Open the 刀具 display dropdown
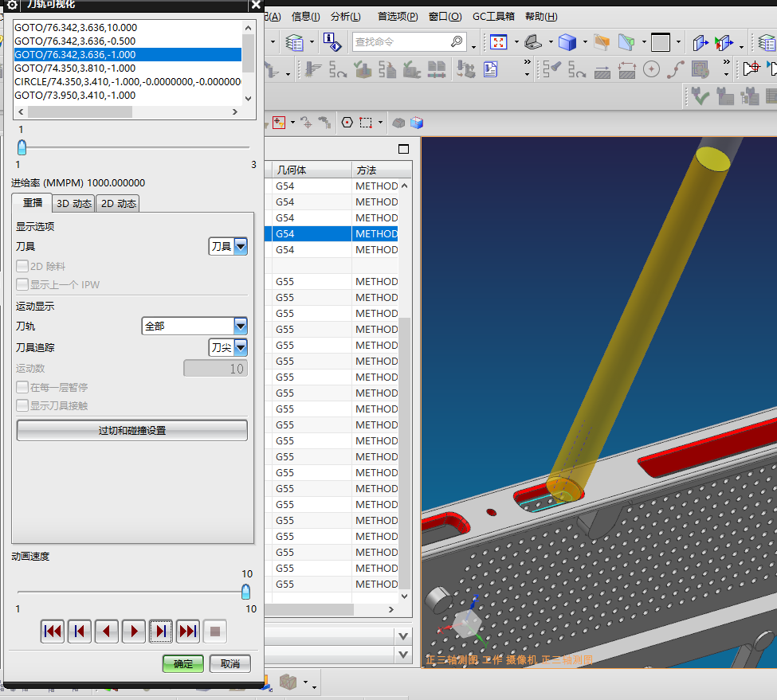Image resolution: width=777 pixels, height=700 pixels. [x=240, y=247]
